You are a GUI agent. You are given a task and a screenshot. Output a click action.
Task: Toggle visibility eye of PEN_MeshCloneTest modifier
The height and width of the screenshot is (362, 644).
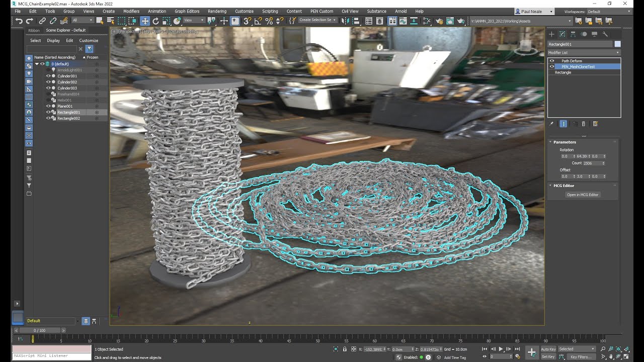[x=552, y=66]
